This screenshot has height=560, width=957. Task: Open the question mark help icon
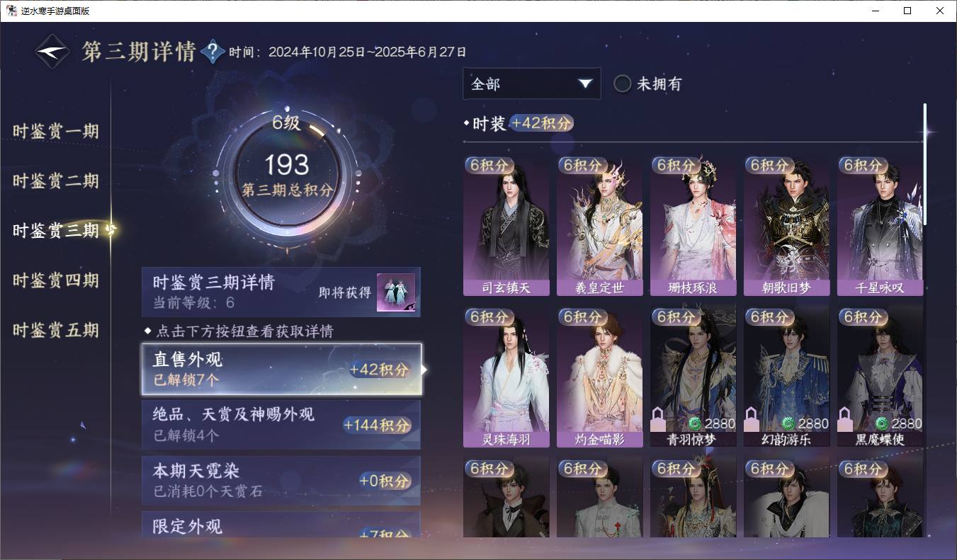pyautogui.click(x=213, y=52)
